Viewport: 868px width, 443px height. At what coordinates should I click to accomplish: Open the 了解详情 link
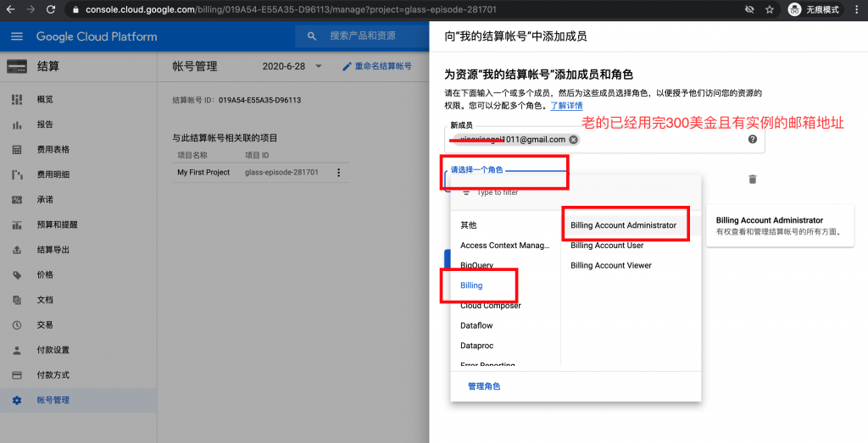coord(566,105)
